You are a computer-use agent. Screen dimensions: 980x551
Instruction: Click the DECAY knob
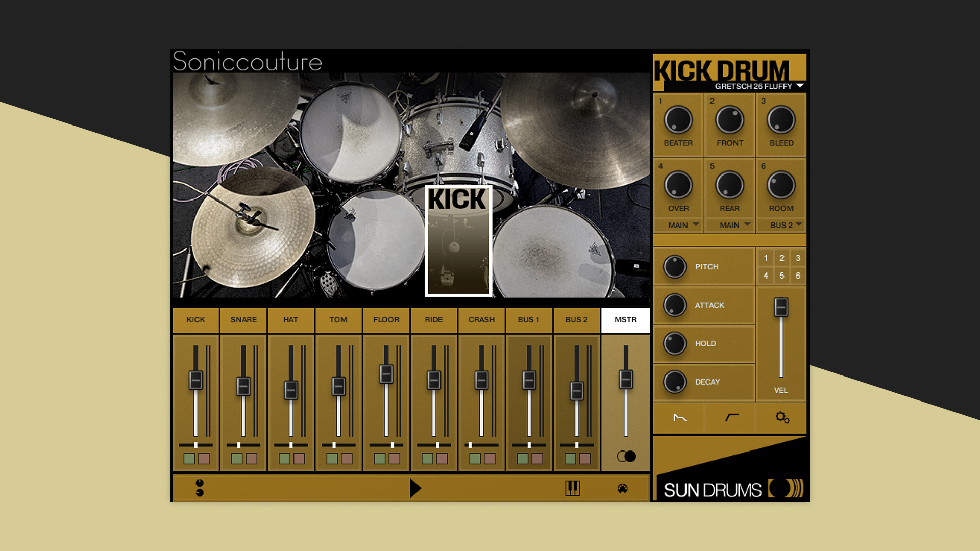(675, 382)
